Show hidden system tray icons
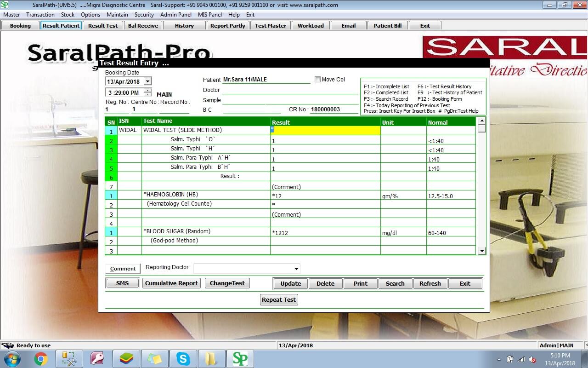This screenshot has width=588, height=368. (499, 359)
